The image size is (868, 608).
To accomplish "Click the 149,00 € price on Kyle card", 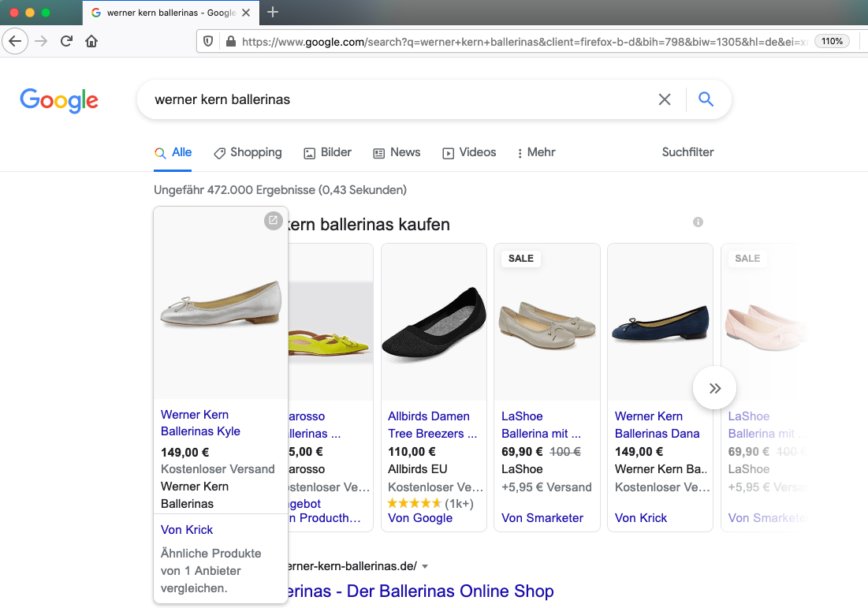I will [x=185, y=453].
